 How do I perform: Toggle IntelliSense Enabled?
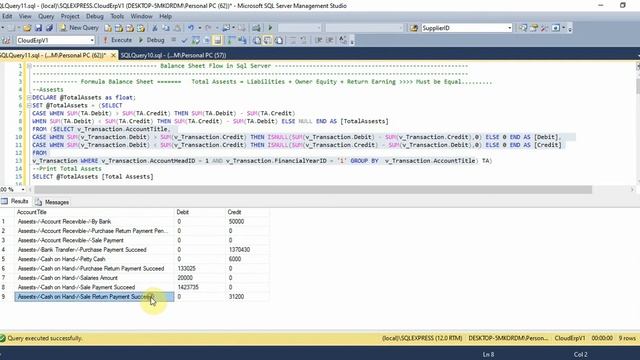pos(218,40)
